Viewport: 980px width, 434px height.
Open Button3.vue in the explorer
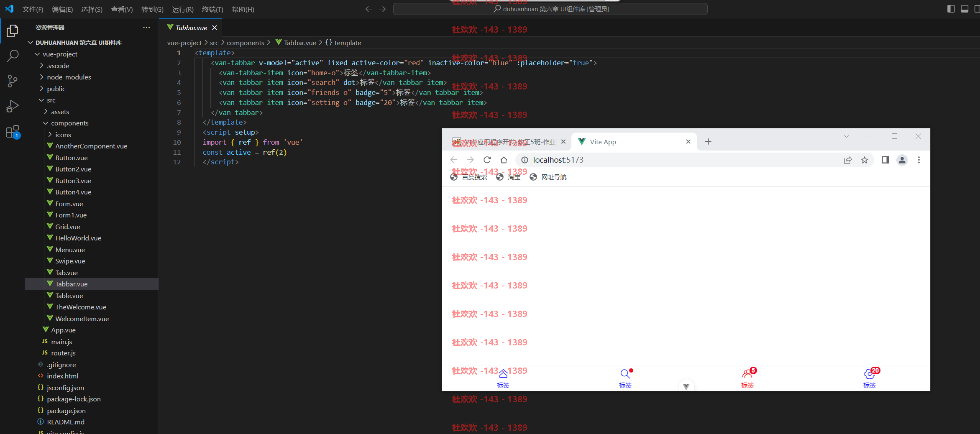73,181
